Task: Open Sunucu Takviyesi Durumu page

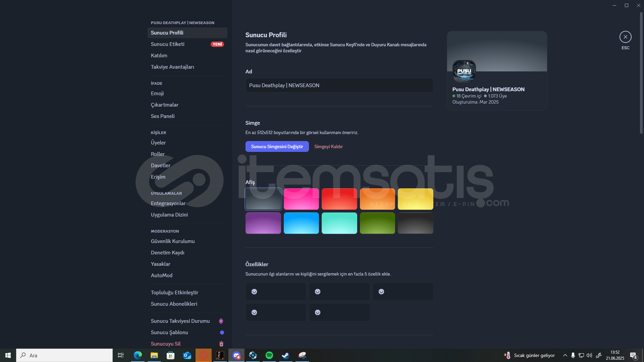Action: pos(187,321)
